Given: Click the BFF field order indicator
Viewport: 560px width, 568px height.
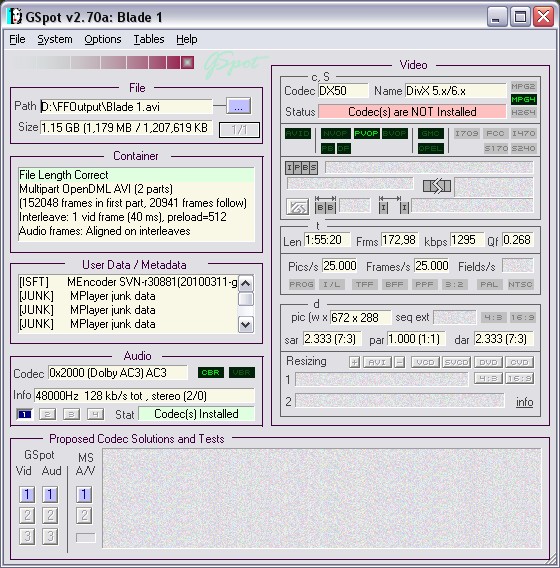Looking at the screenshot, I should [394, 284].
